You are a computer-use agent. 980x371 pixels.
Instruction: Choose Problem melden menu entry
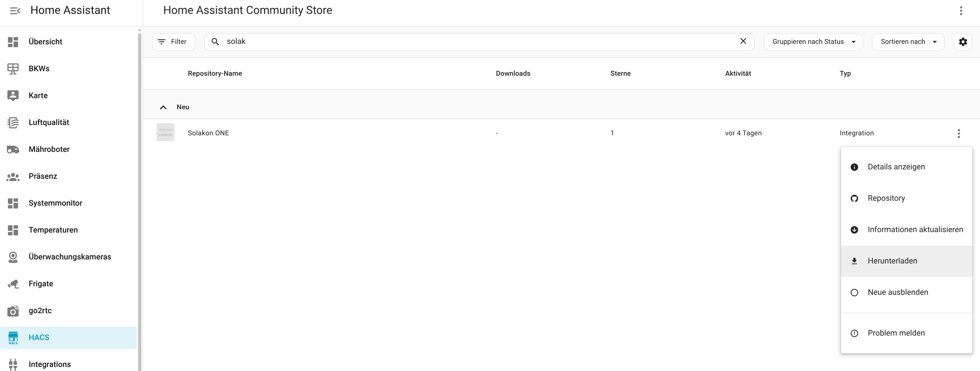906,333
